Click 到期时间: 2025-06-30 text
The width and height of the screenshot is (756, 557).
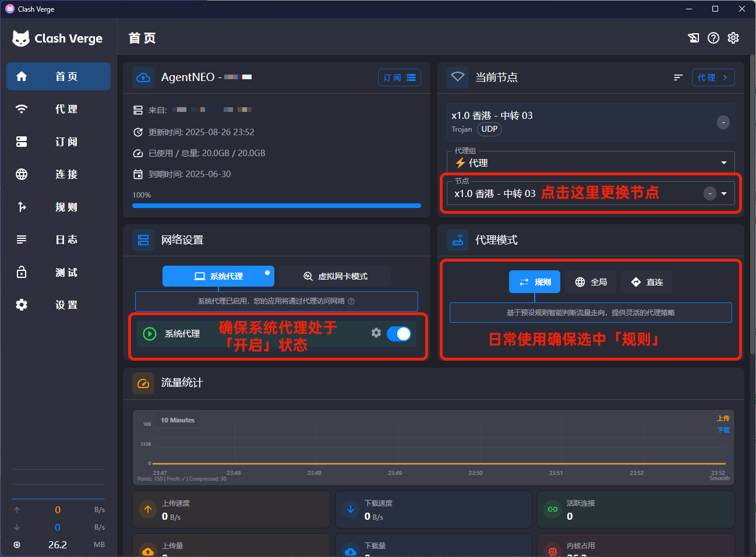click(190, 174)
